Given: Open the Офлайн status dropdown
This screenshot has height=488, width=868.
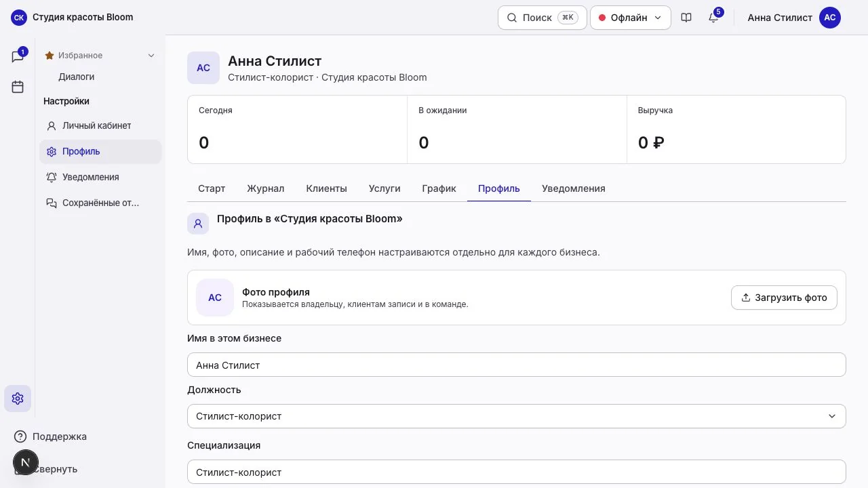Looking at the screenshot, I should point(631,18).
